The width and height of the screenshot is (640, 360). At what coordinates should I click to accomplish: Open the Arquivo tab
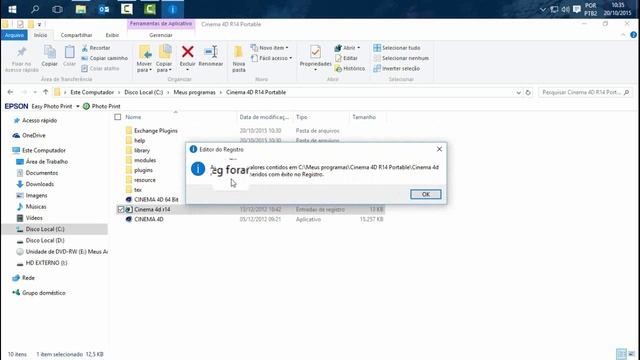coord(14,35)
